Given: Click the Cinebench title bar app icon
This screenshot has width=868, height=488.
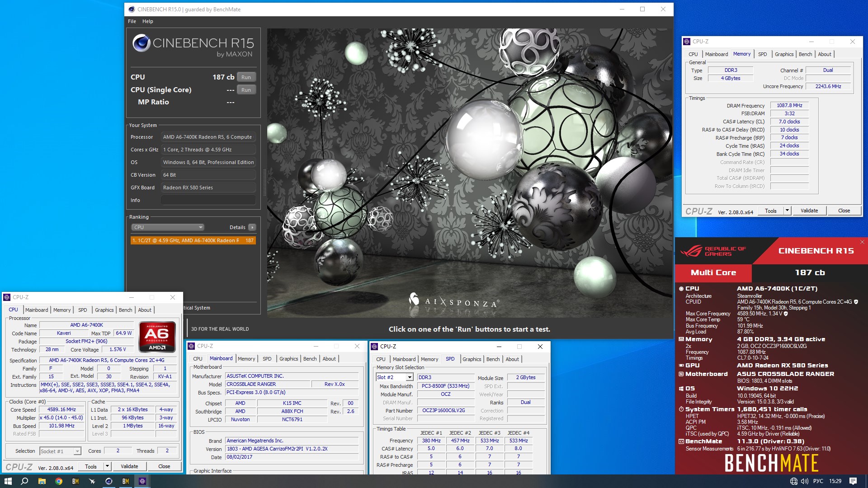Looking at the screenshot, I should pos(132,9).
